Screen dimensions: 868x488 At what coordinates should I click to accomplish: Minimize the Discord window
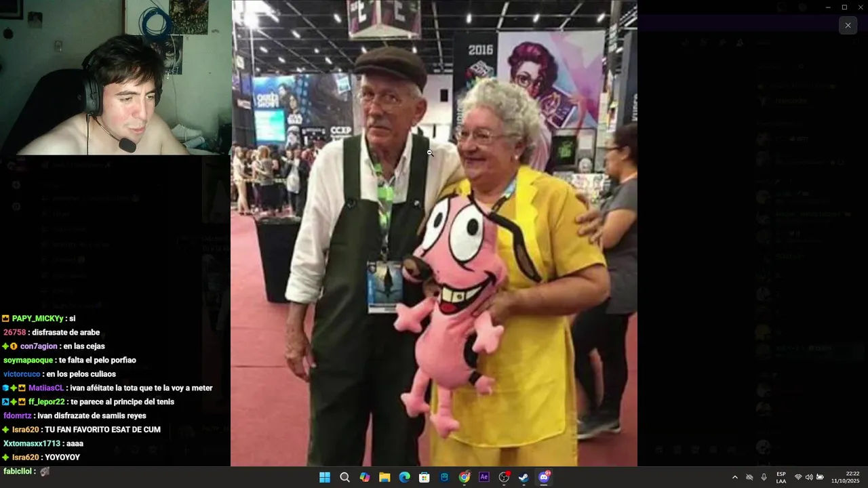828,7
